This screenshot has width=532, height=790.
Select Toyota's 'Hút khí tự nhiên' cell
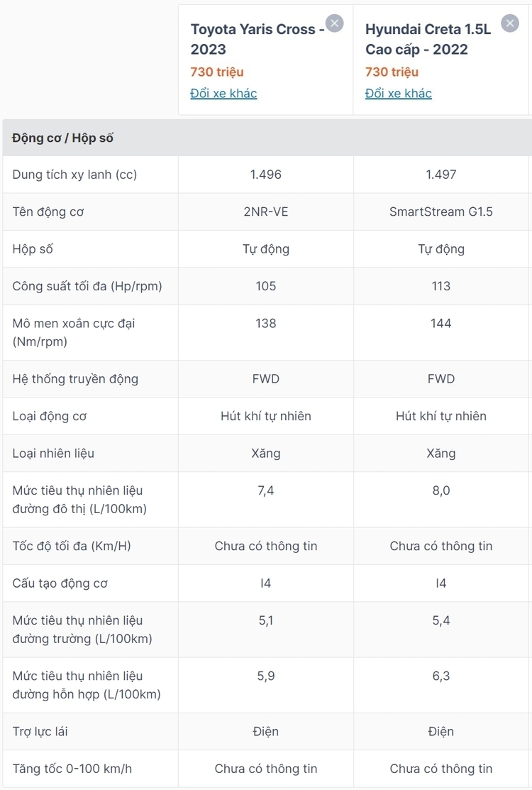click(x=266, y=416)
